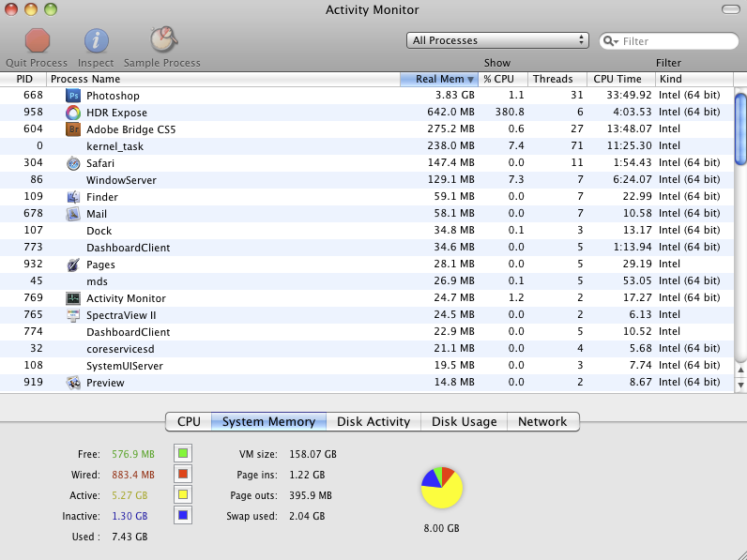The width and height of the screenshot is (747, 560).
Task: Select the Pages app icon
Action: (x=73, y=265)
